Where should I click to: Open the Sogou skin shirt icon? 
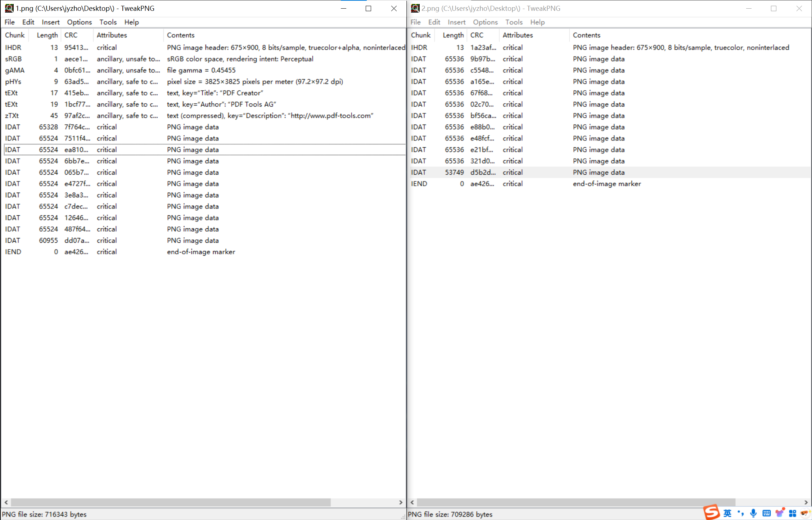pos(780,513)
